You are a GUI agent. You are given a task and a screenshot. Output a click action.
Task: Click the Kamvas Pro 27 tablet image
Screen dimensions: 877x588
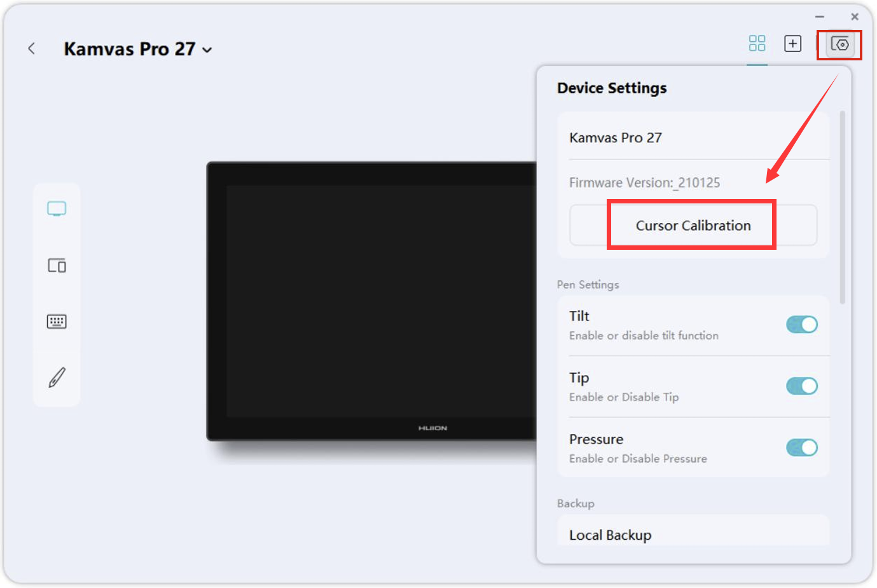(372, 301)
